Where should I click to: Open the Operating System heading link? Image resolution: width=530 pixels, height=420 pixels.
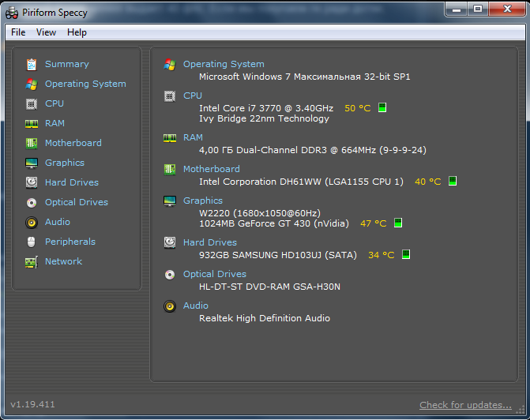(224, 64)
